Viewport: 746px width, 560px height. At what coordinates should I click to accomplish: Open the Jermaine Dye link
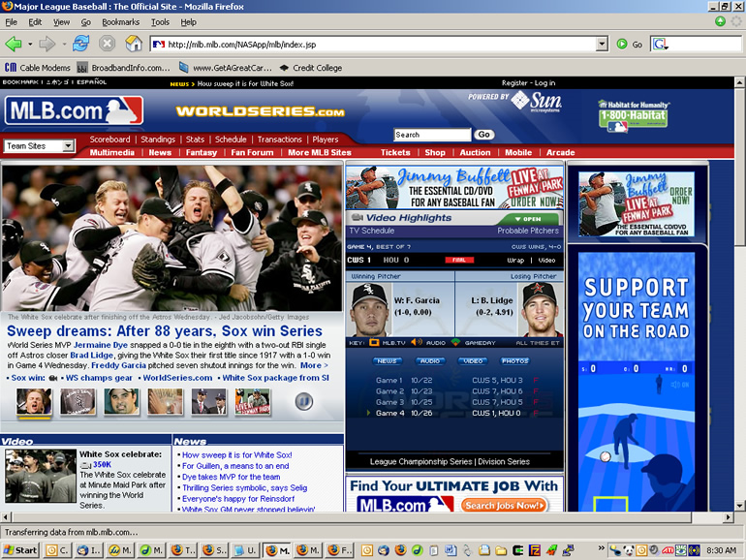click(101, 345)
